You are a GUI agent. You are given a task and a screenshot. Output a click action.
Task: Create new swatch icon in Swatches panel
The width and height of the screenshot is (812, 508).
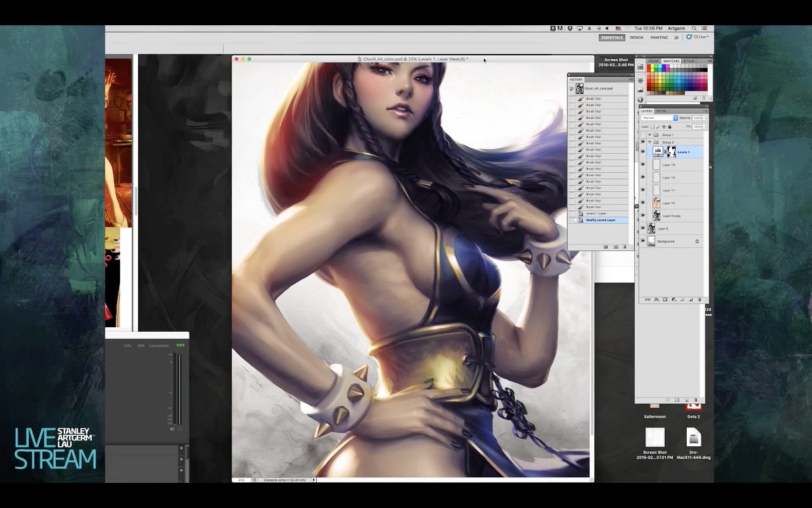coord(695,98)
